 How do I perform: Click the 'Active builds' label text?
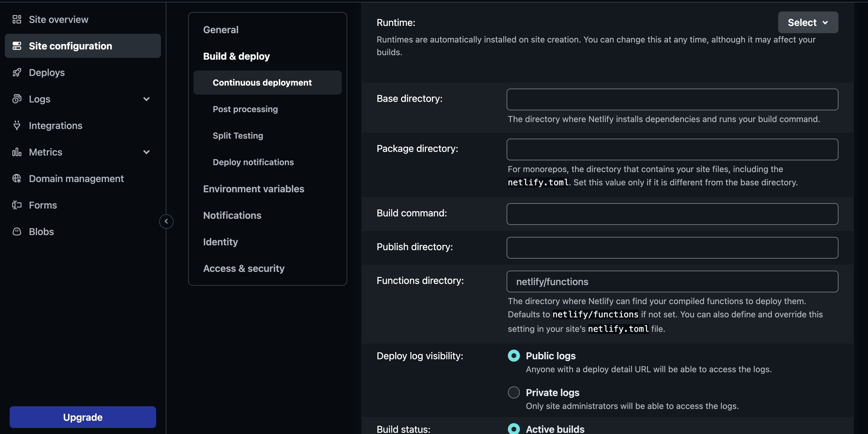click(x=555, y=429)
